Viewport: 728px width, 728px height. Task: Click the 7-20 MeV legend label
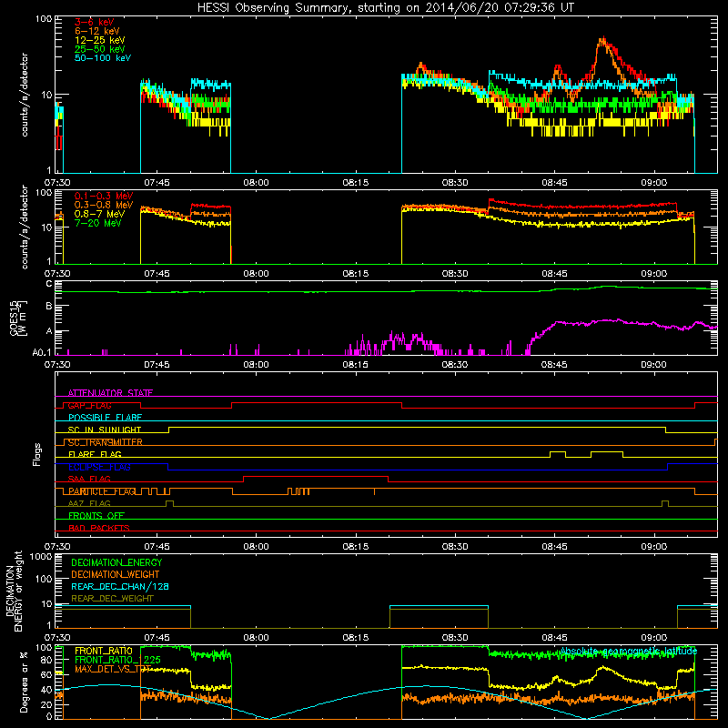[97, 223]
